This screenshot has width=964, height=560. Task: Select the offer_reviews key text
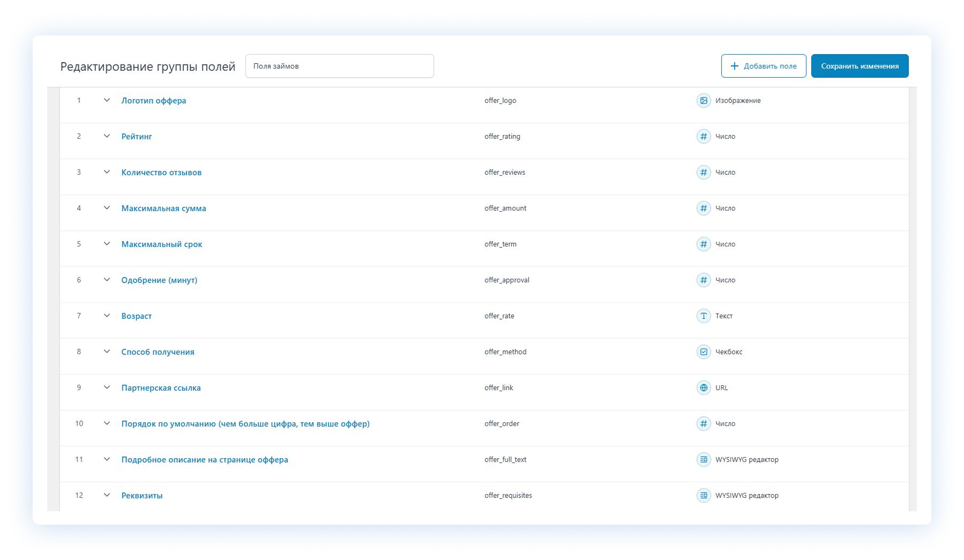click(x=505, y=173)
